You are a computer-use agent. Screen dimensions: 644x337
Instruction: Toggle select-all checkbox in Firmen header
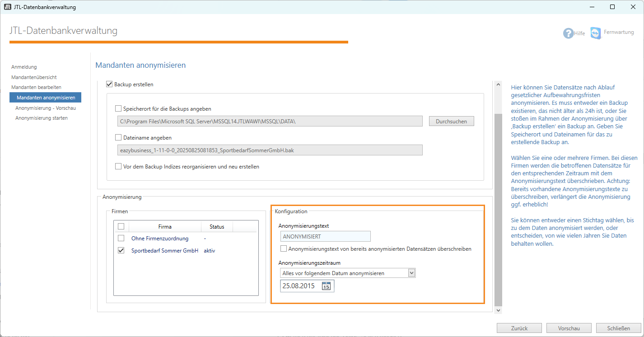121,226
